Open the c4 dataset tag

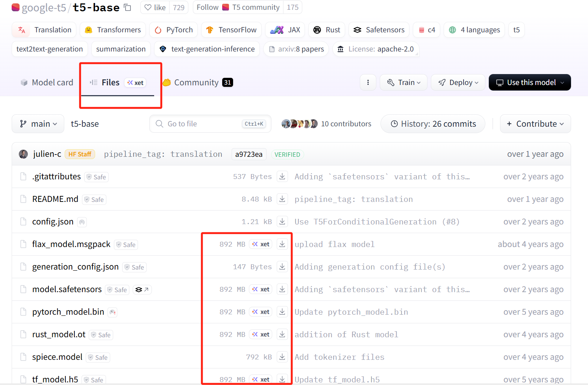pyautogui.click(x=427, y=30)
